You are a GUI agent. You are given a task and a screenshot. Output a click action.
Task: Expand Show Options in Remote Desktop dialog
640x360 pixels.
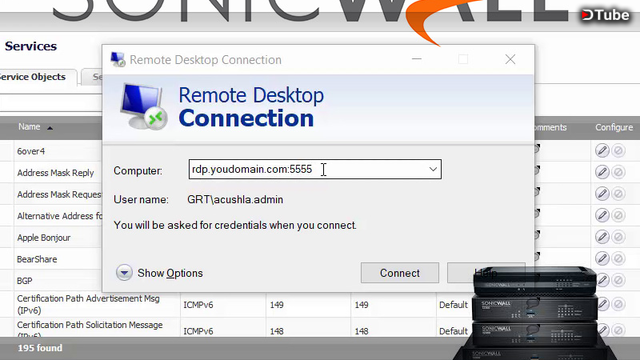click(x=160, y=273)
